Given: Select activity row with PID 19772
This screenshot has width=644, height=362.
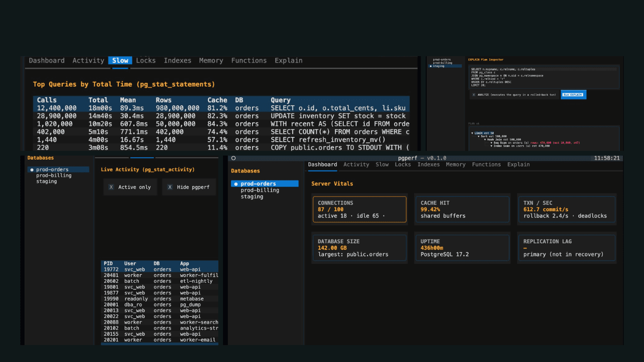Looking at the screenshot, I should click(x=160, y=269).
